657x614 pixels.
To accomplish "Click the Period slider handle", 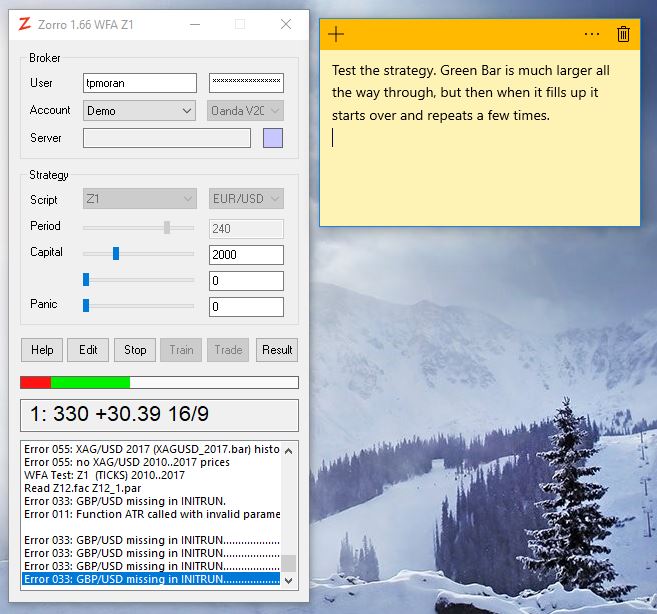I will tap(167, 228).
